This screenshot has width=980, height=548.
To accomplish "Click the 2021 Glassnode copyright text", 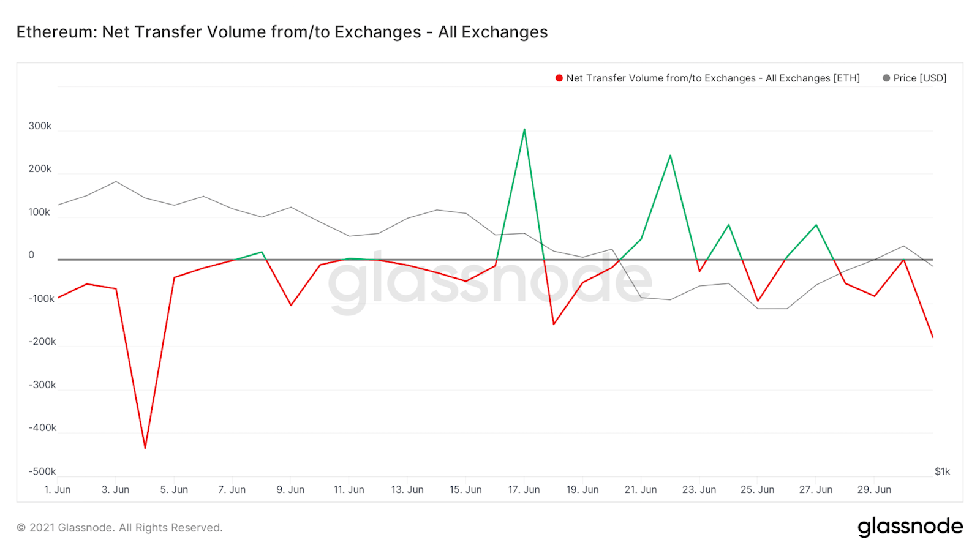I will pos(119,528).
